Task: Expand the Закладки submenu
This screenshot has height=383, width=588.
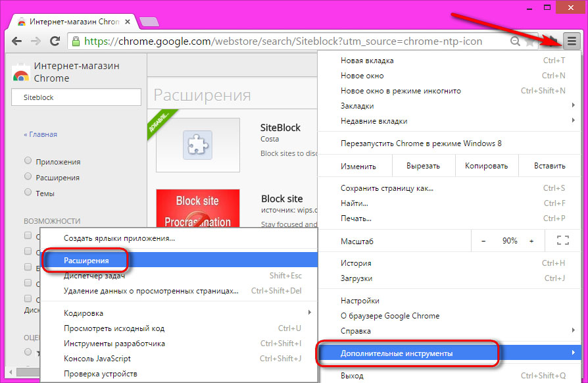Action: pyautogui.click(x=449, y=106)
